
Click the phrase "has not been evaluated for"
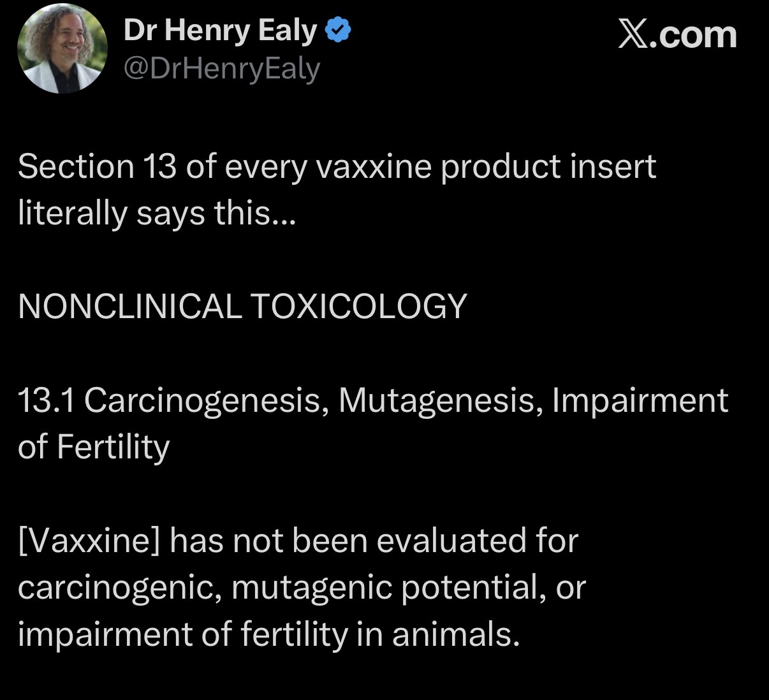374,541
